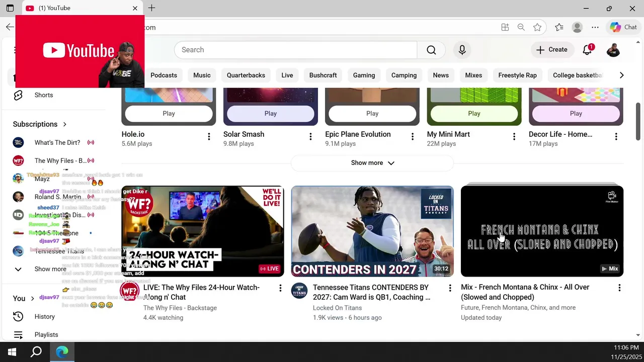
Task: Select the Bushcraft chip
Action: click(x=323, y=75)
